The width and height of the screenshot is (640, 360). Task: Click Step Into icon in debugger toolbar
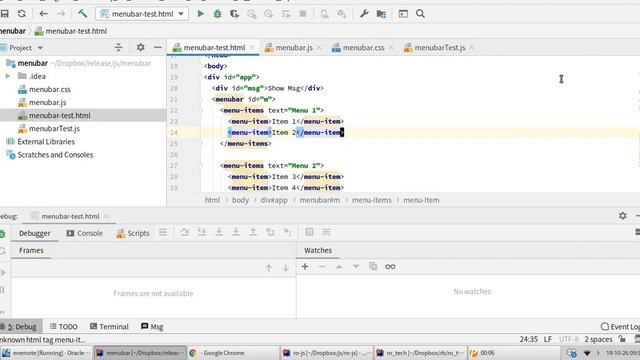coord(202,232)
